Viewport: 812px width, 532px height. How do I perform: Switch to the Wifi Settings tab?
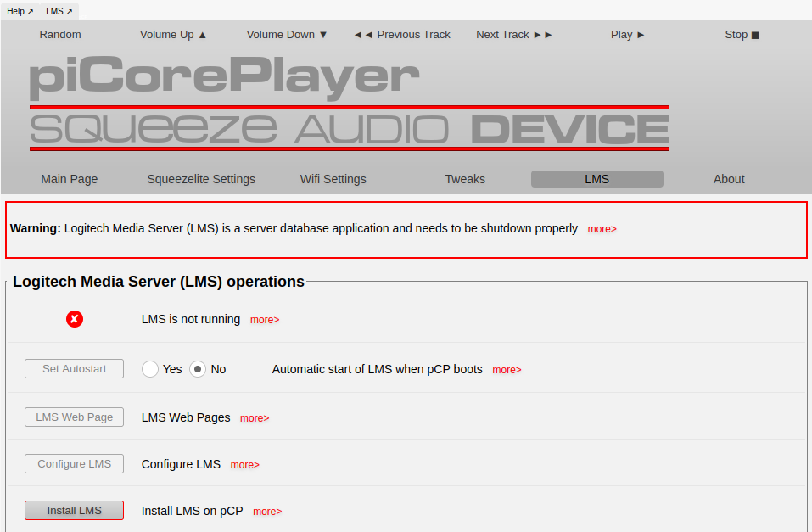333,179
